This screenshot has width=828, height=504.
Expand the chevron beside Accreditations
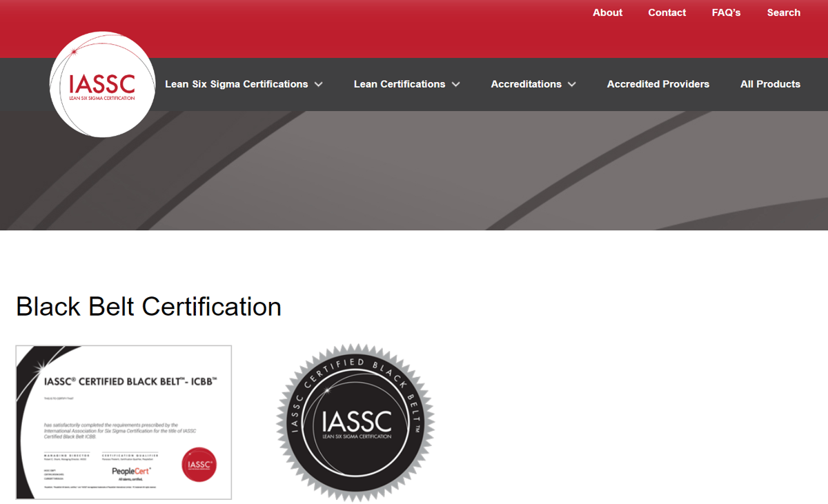(x=571, y=84)
